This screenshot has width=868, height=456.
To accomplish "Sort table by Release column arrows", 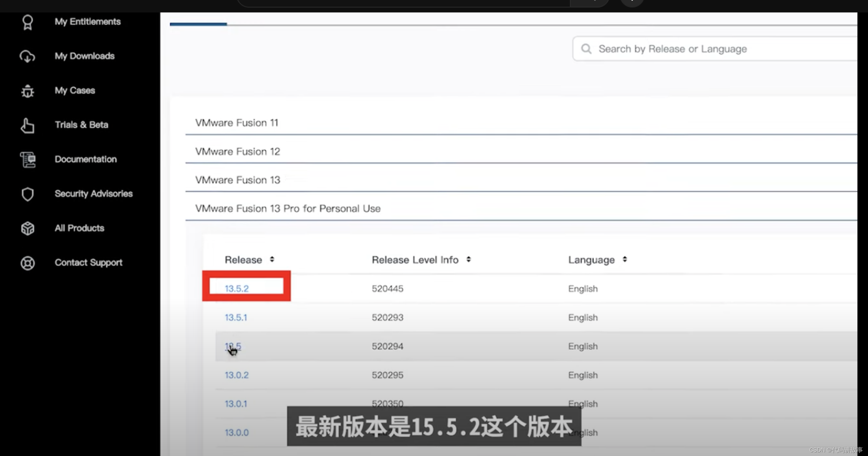I will (x=272, y=259).
